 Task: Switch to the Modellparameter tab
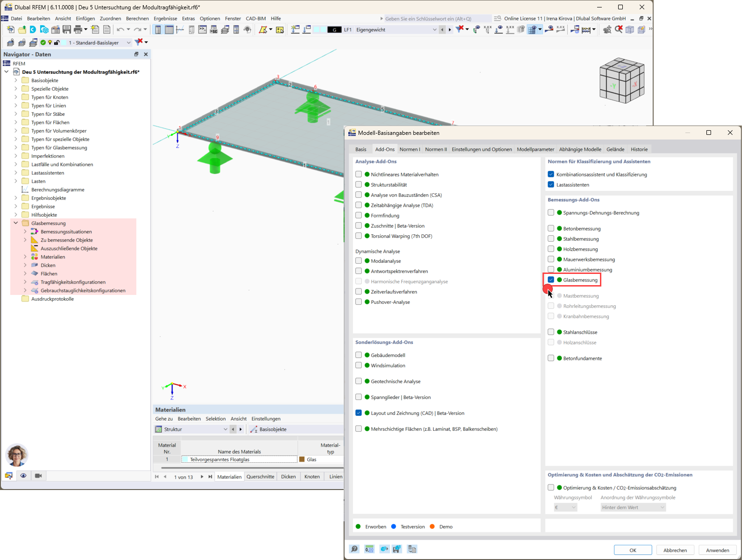[535, 149]
